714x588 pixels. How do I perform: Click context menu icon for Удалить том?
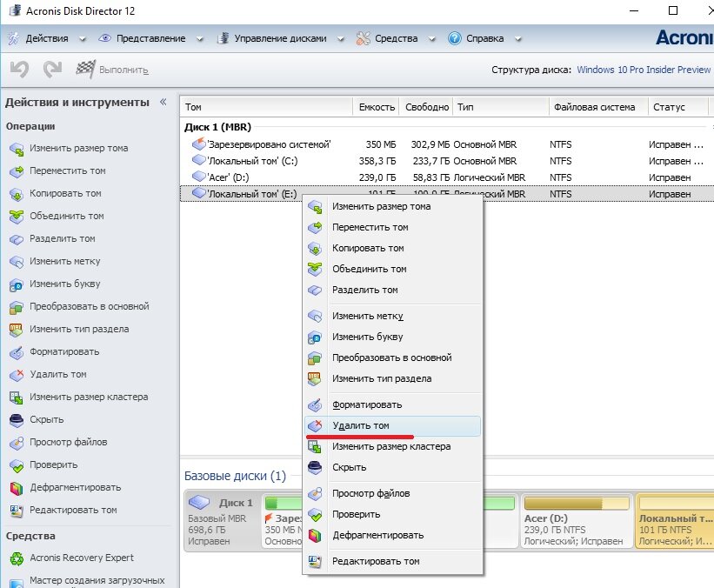click(315, 426)
